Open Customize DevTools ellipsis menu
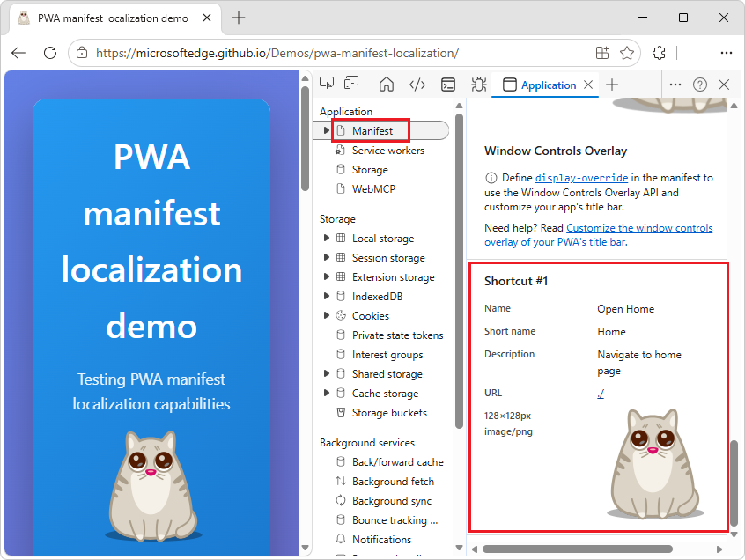The width and height of the screenshot is (745, 560). click(675, 85)
